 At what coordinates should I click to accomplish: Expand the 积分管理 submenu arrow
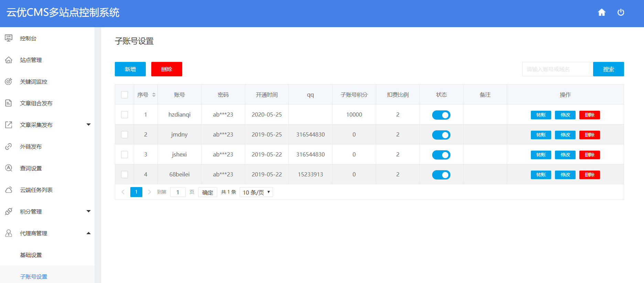(x=88, y=211)
